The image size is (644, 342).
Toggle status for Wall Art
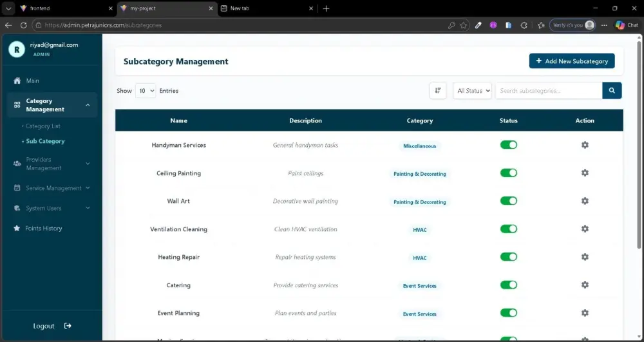[509, 201]
